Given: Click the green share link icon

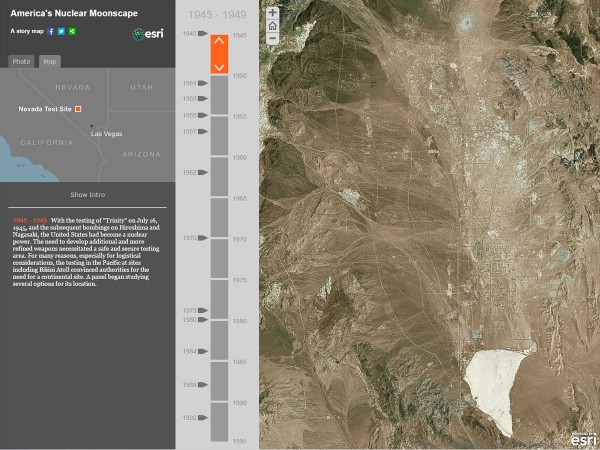Looking at the screenshot, I should (72, 31).
